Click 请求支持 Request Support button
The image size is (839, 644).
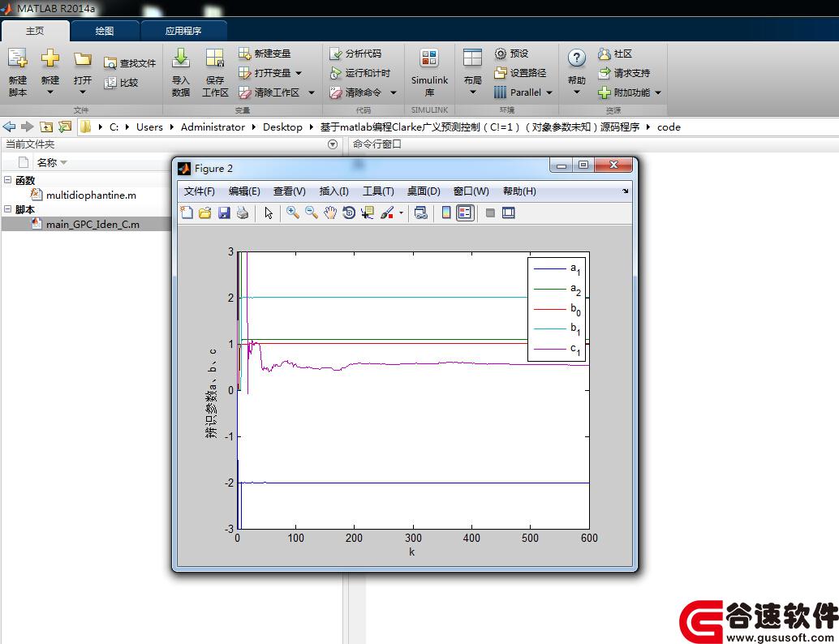click(624, 73)
